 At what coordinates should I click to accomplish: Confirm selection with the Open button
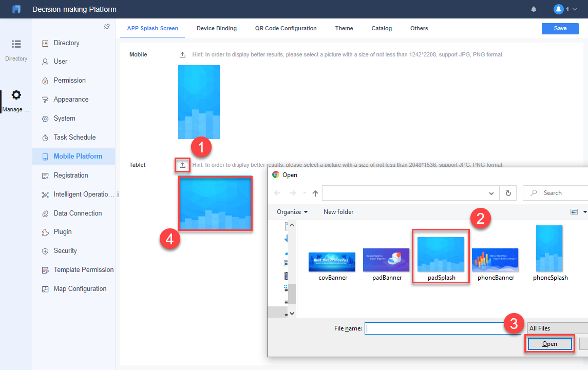pos(549,343)
